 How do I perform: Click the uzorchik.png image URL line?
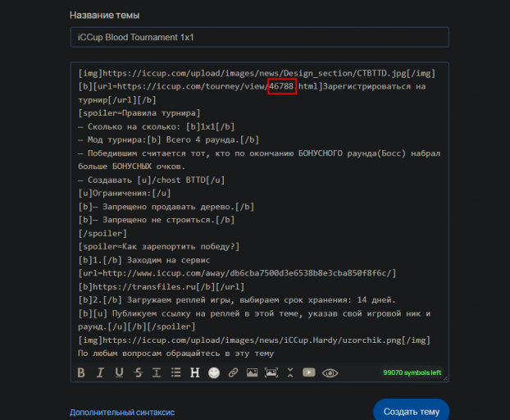tap(254, 340)
